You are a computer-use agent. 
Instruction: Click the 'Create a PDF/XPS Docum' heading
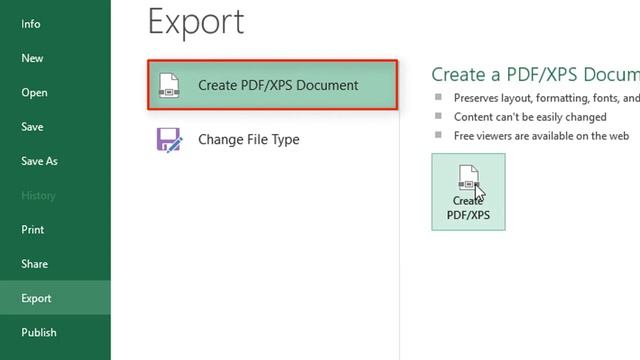point(536,75)
